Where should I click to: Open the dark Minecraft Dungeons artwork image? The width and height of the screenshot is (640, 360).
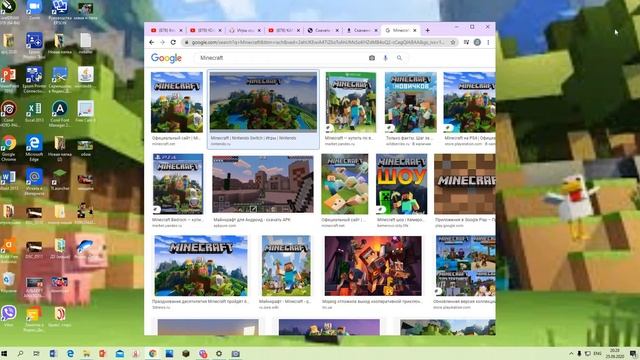[373, 266]
